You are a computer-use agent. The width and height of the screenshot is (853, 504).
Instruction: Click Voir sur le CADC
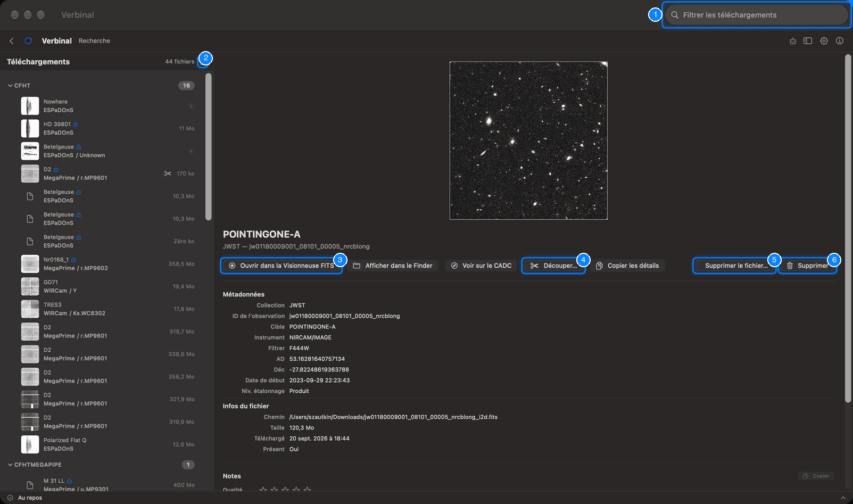[x=481, y=266]
